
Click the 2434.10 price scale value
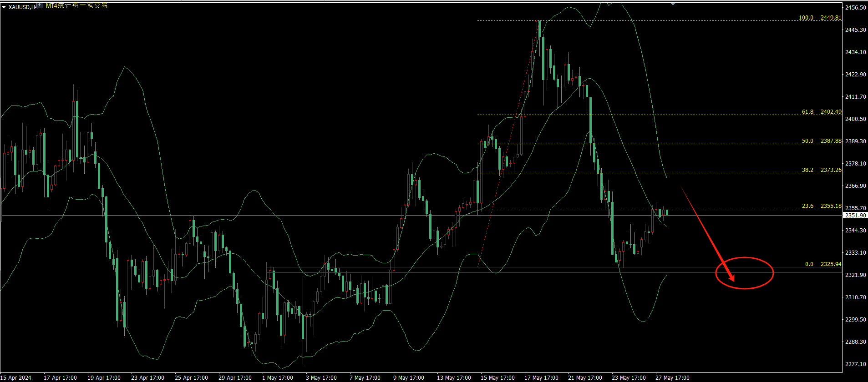855,52
